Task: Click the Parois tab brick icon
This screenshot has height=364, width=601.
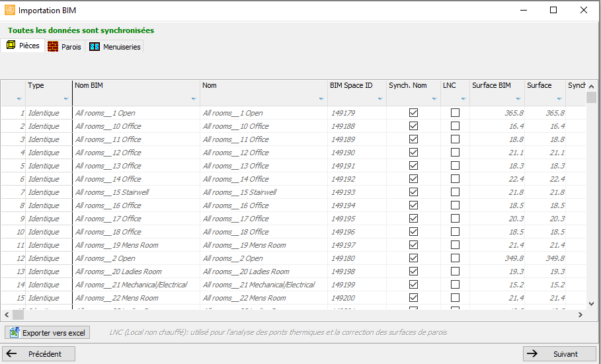Action: pyautogui.click(x=52, y=46)
